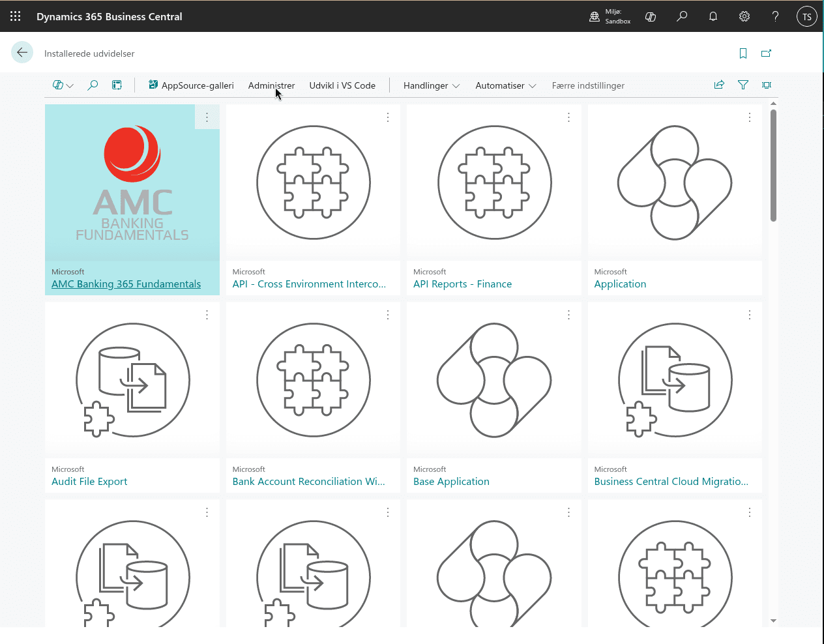The image size is (824, 644).
Task: Select the API Reports - Finance puzzle thumbnail
Action: [x=494, y=183]
